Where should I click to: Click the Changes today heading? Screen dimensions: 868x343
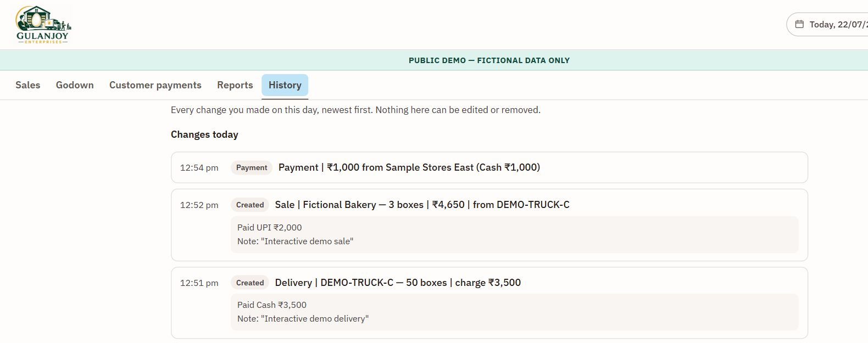coord(204,134)
